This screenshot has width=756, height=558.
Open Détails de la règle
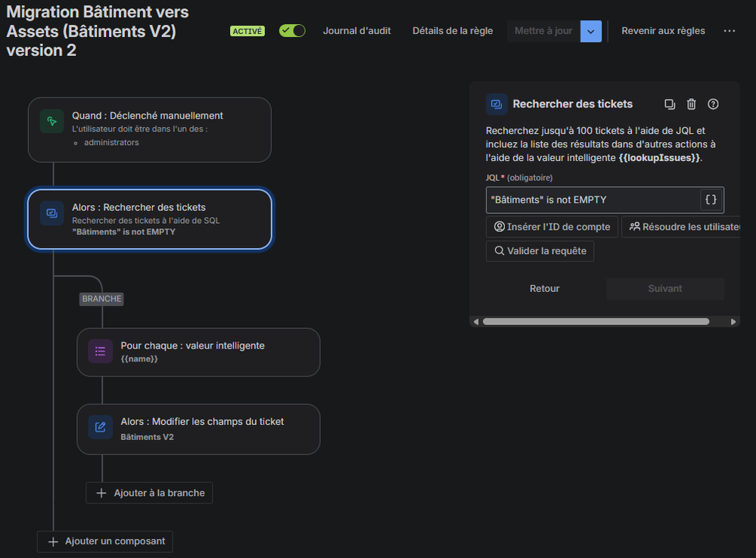[453, 31]
